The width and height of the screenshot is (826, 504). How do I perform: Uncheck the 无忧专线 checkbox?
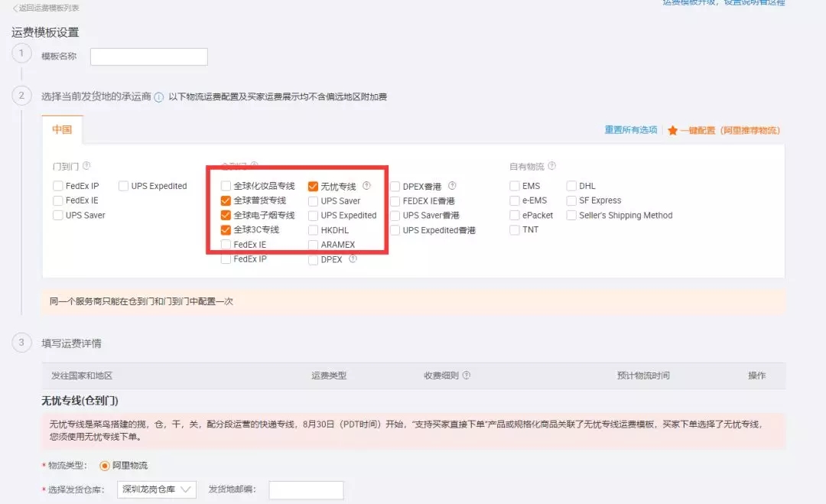pos(313,187)
